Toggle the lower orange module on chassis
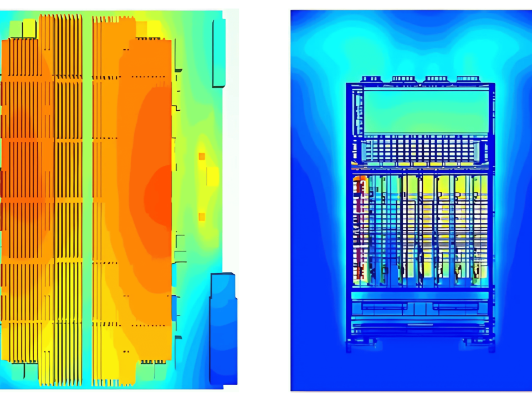532x399 pixels. coord(360,272)
